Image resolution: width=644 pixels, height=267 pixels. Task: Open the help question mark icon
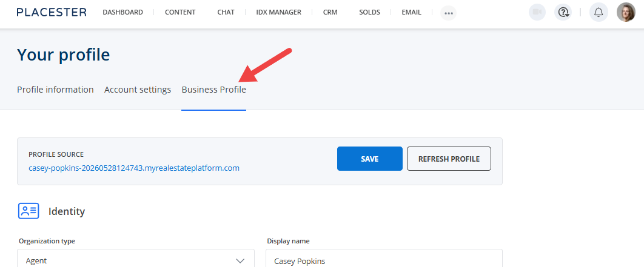pos(563,12)
